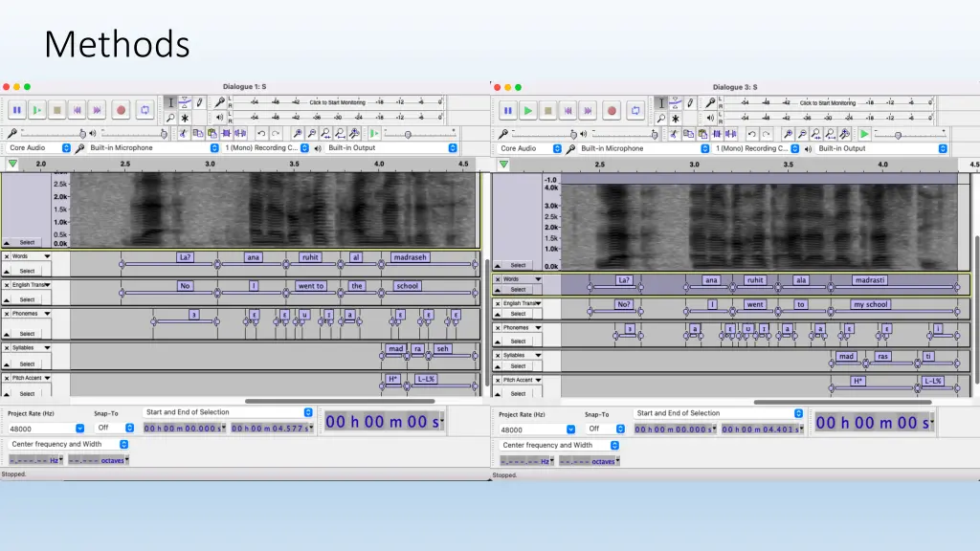Viewport: 980px width, 551px height.
Task: Click 'my school' label in Dialogue 3
Action: tap(871, 304)
